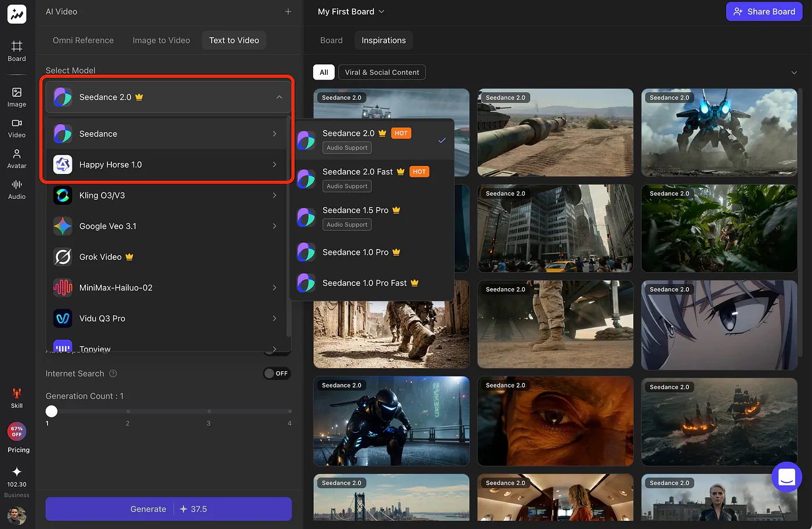The image size is (812, 529).
Task: Expand the MiniMax-Hailuo-02 submenu chevron
Action: (x=274, y=288)
